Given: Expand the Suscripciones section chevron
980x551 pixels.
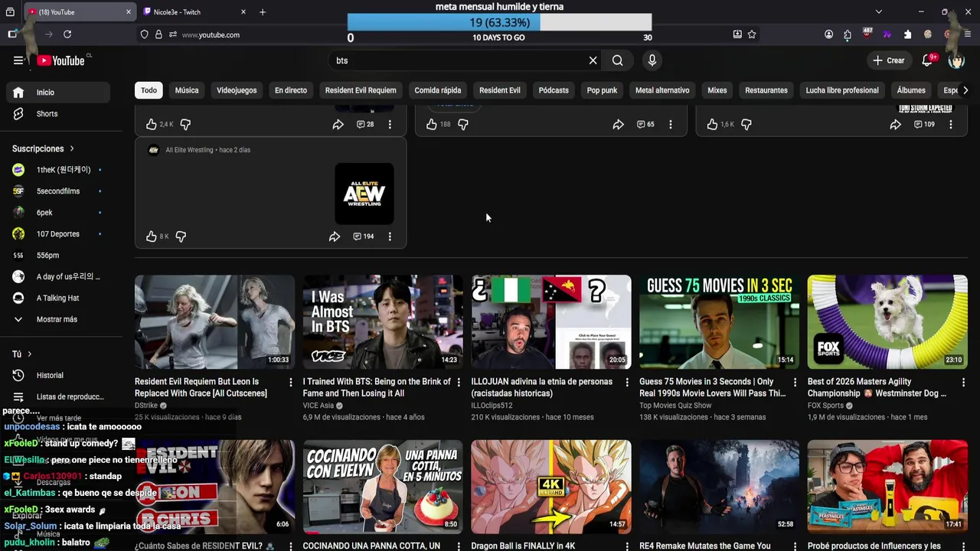Looking at the screenshot, I should (x=72, y=148).
